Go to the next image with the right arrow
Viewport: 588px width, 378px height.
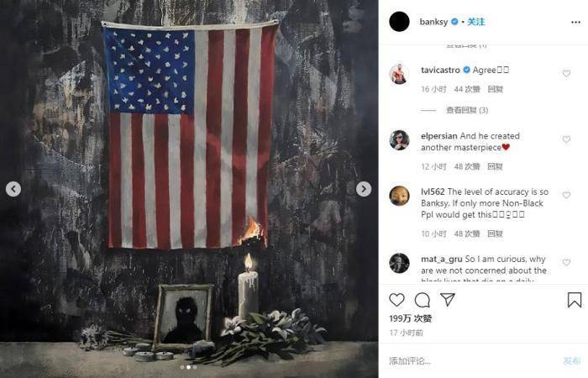tap(364, 189)
